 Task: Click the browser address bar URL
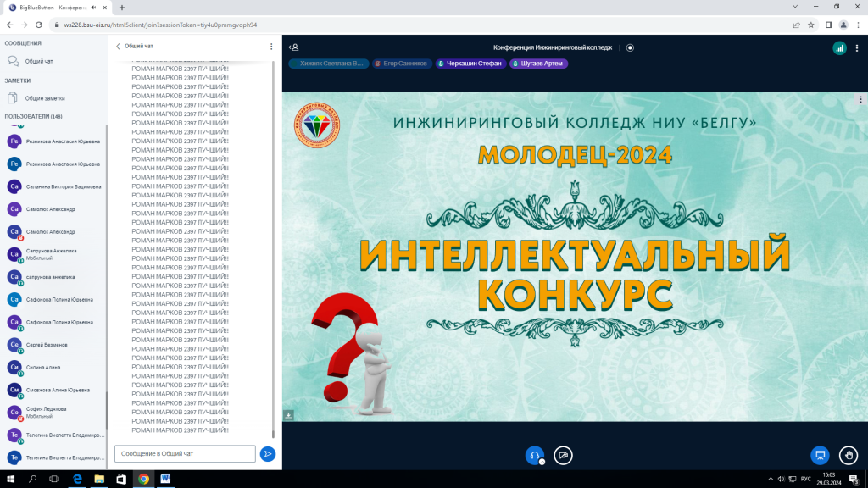160,25
